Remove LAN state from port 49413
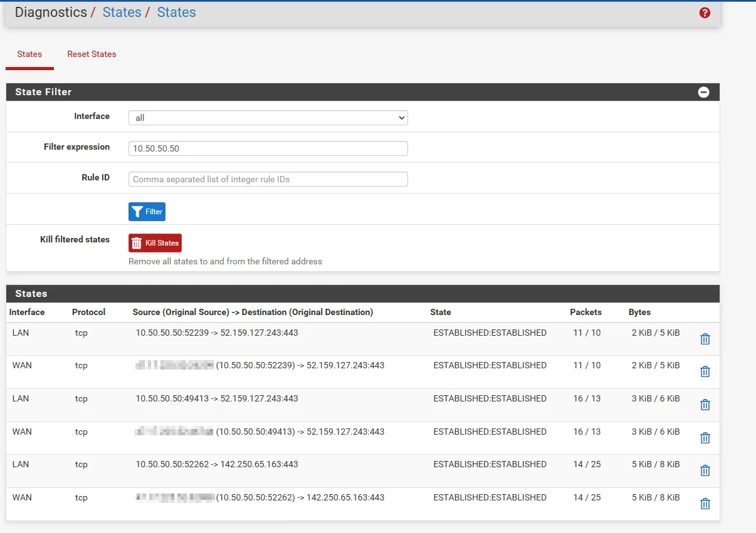The width and height of the screenshot is (756, 533). coord(705,405)
